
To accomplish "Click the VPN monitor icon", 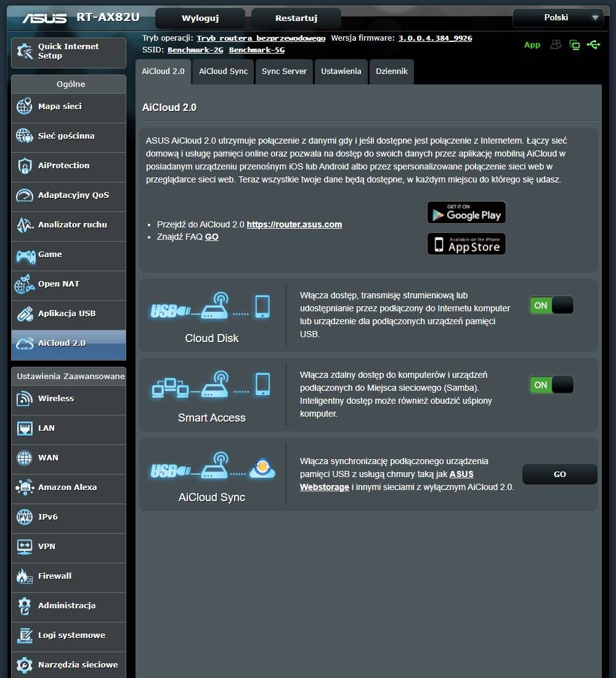I will (24, 547).
